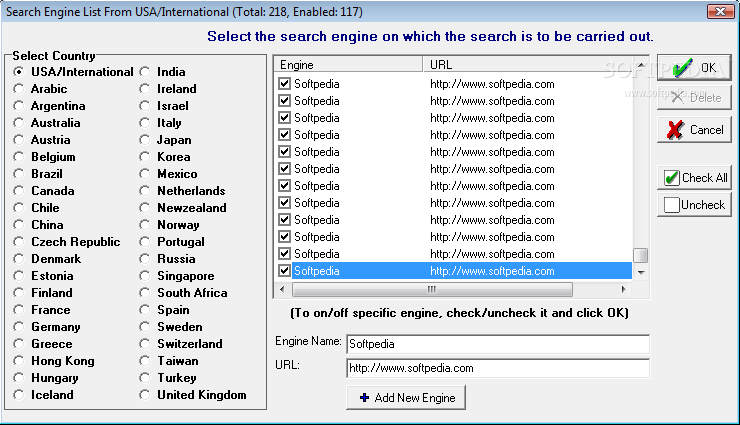Click the URL text input field
The height and width of the screenshot is (425, 740).
[497, 368]
